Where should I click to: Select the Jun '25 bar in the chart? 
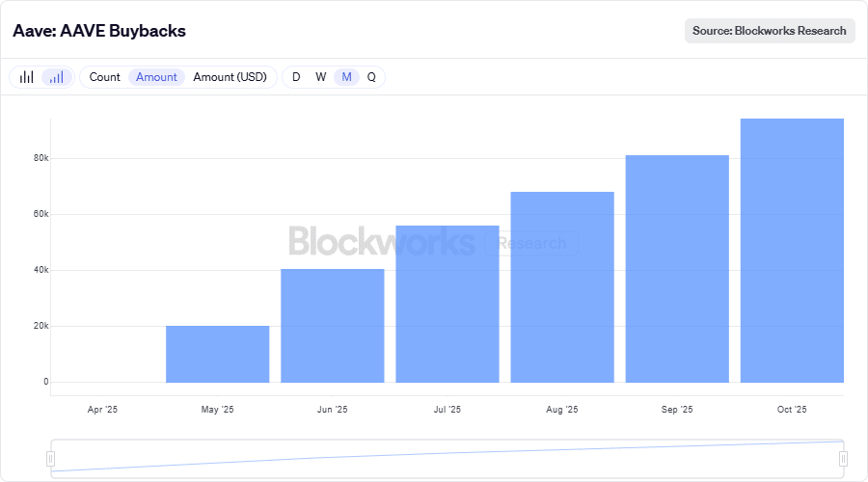click(332, 326)
